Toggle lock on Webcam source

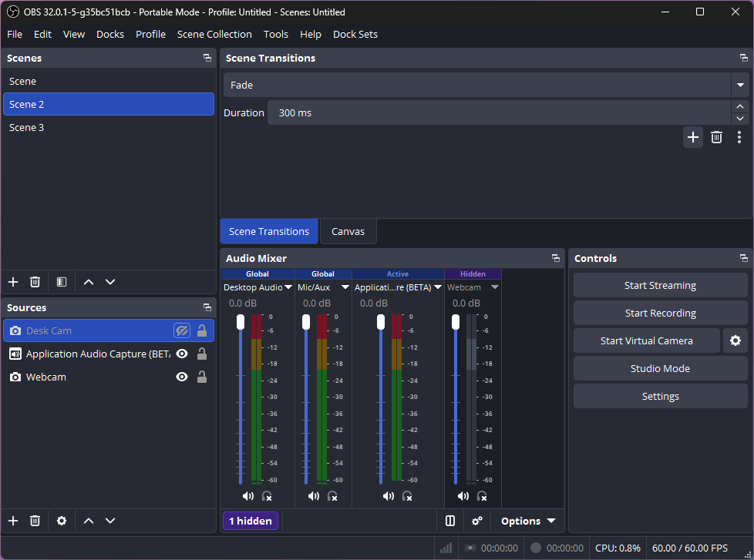(x=202, y=377)
